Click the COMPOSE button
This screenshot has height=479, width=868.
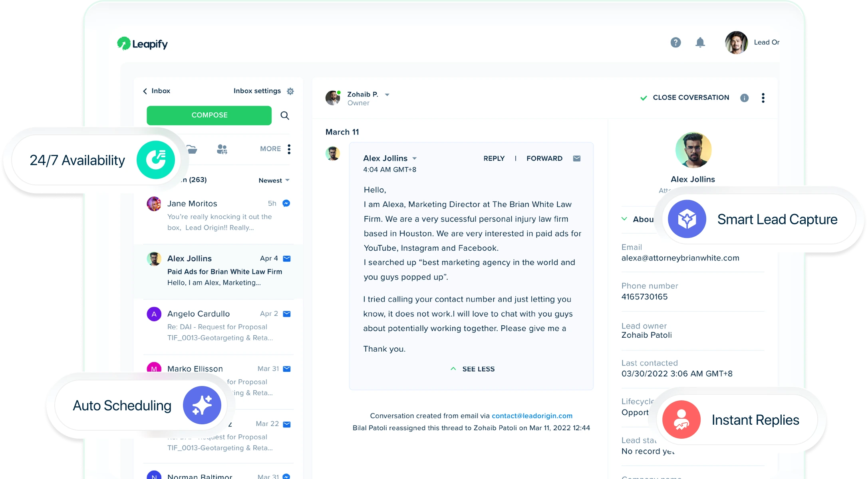tap(209, 115)
